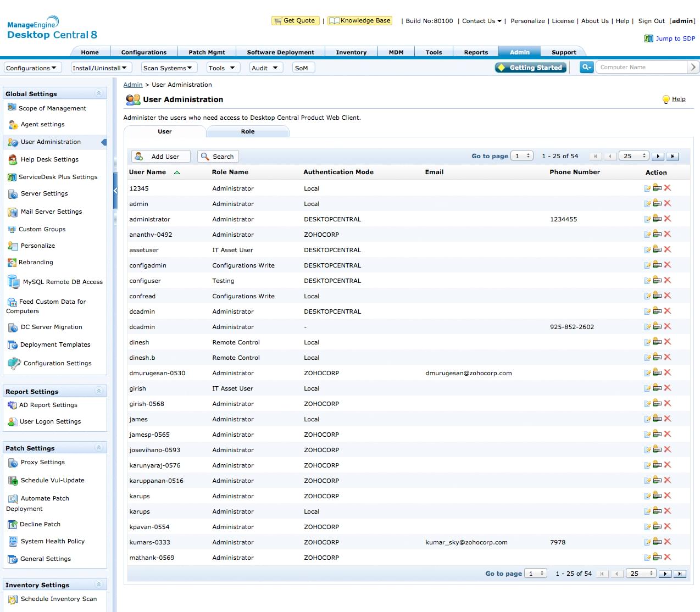Click the MySQL Remote DB Access icon

14,282
